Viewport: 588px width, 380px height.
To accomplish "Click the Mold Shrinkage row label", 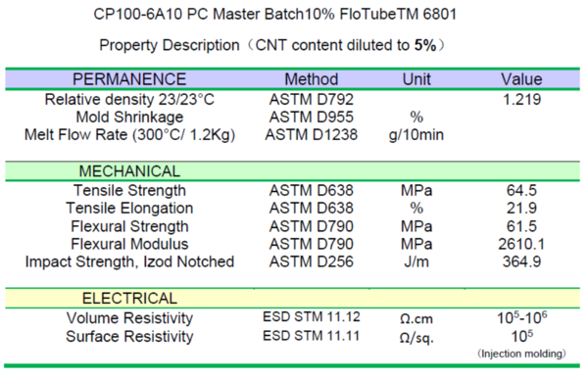I will click(129, 117).
